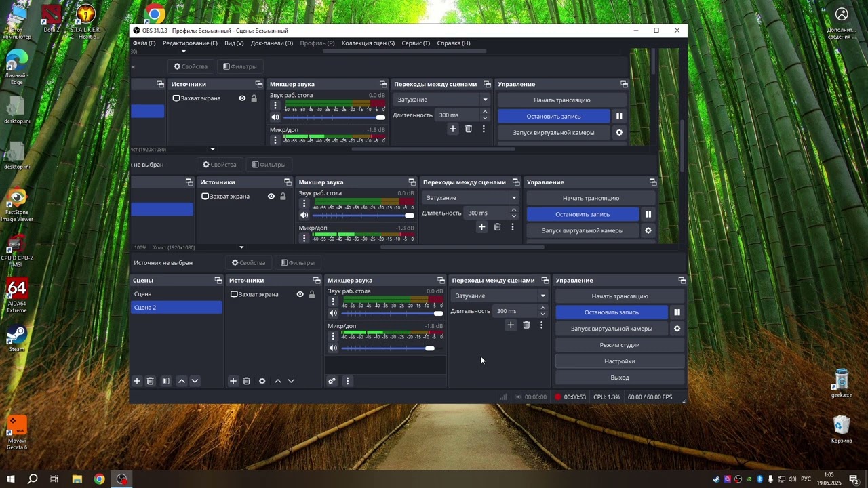Open scene filters from the Сцены toolbar

(x=165, y=381)
